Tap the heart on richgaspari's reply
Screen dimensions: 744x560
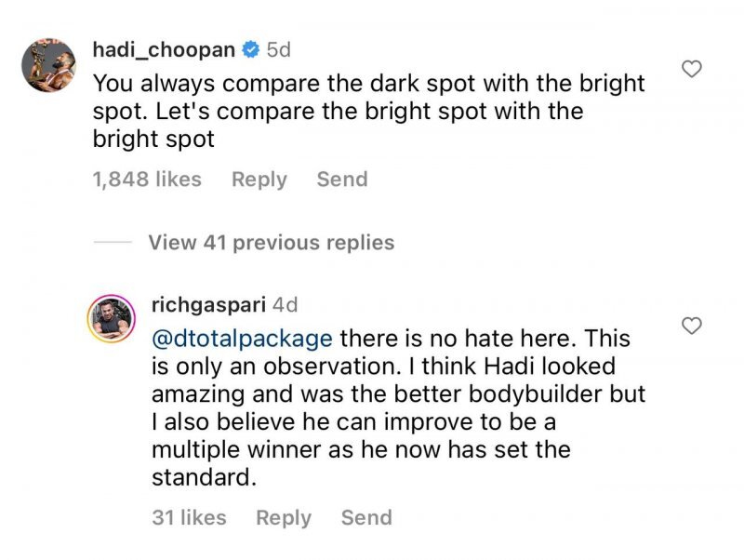click(x=691, y=326)
